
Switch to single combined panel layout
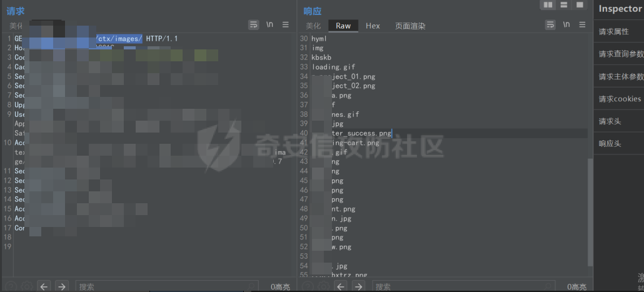pyautogui.click(x=580, y=4)
